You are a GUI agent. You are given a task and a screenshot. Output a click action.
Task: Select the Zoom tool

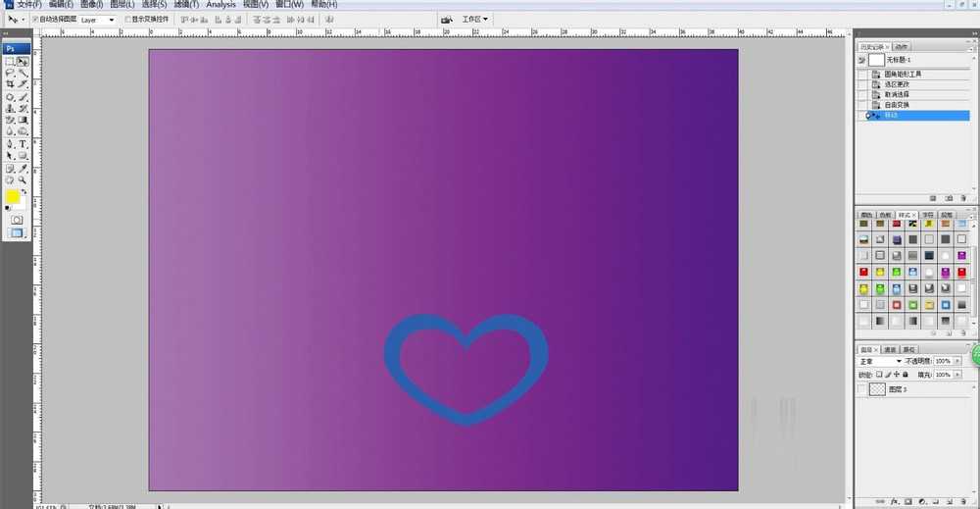click(23, 180)
